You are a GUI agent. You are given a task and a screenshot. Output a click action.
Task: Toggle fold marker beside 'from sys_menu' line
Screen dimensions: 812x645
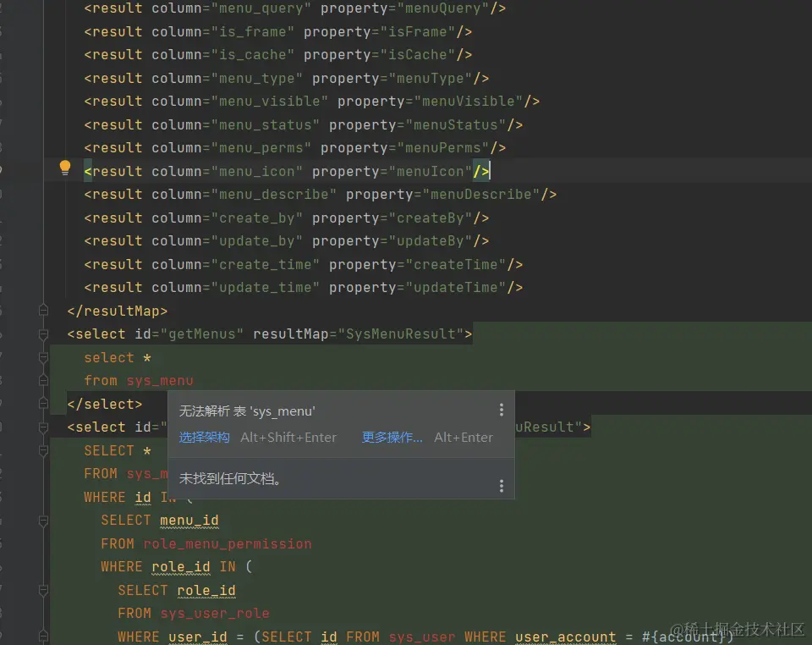point(43,380)
